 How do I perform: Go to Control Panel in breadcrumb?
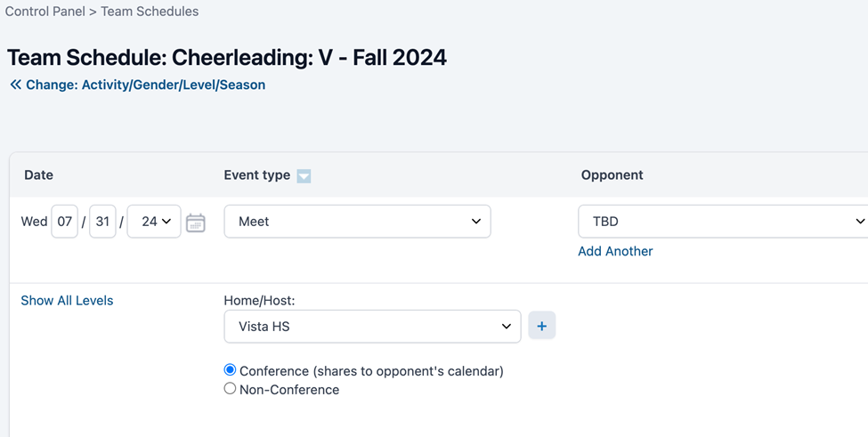tap(45, 11)
